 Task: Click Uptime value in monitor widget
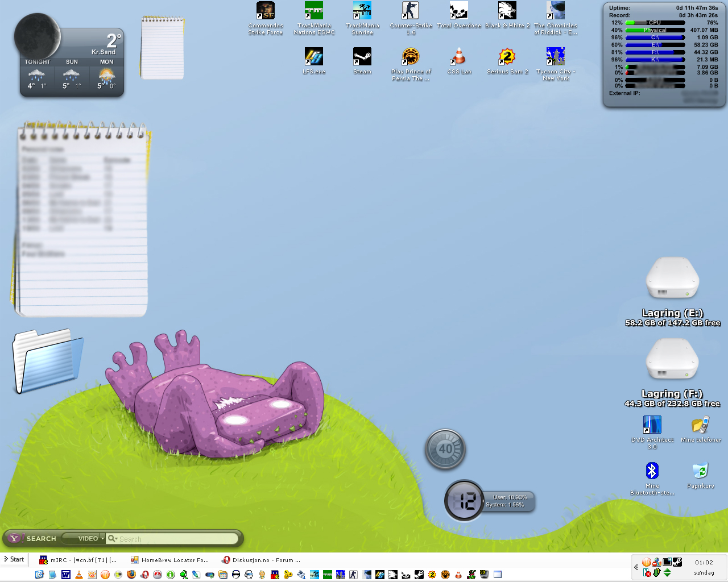[697, 8]
